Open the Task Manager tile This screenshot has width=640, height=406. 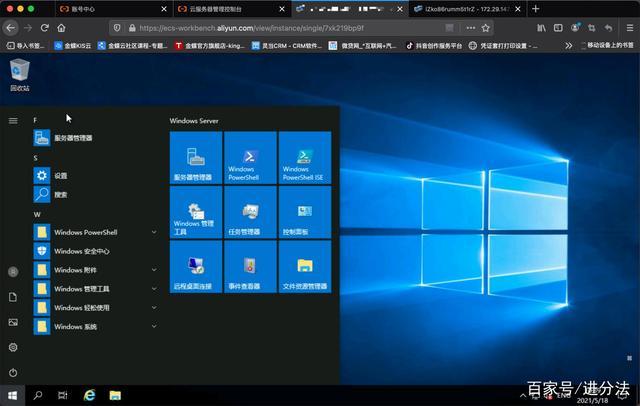[250, 212]
